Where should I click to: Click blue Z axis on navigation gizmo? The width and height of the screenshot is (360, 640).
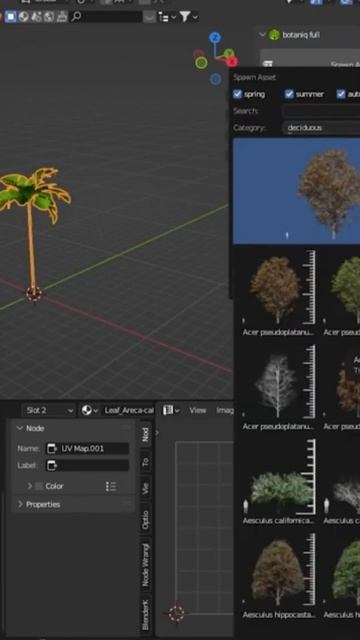tap(215, 38)
